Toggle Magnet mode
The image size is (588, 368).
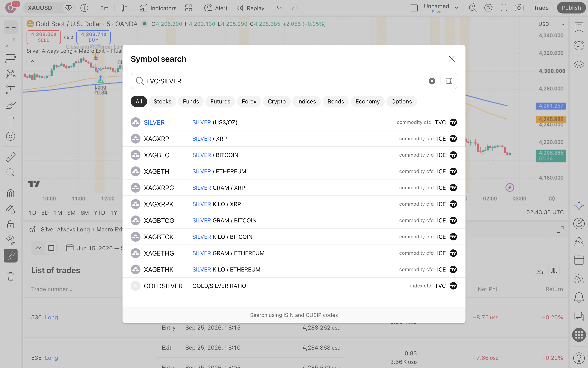(x=11, y=193)
